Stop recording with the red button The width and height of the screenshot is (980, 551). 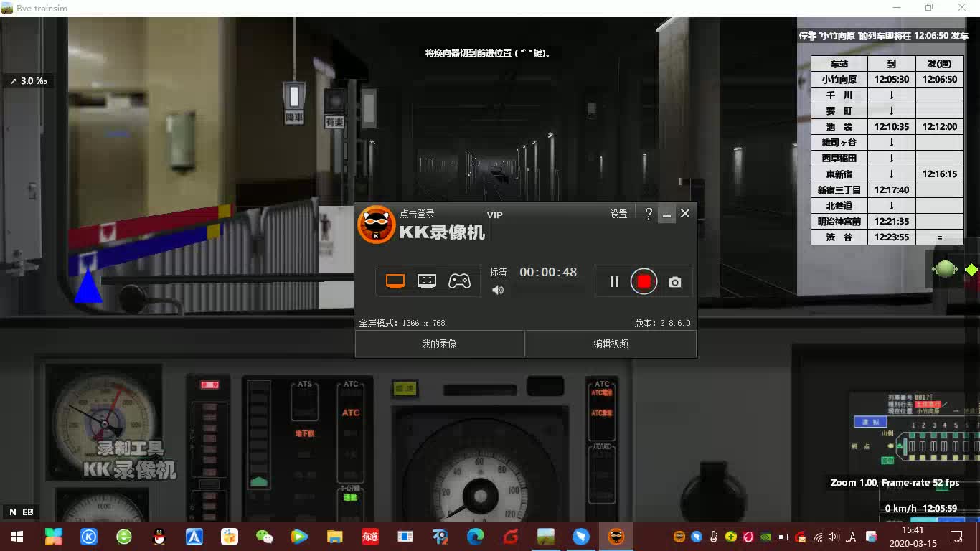pyautogui.click(x=644, y=282)
